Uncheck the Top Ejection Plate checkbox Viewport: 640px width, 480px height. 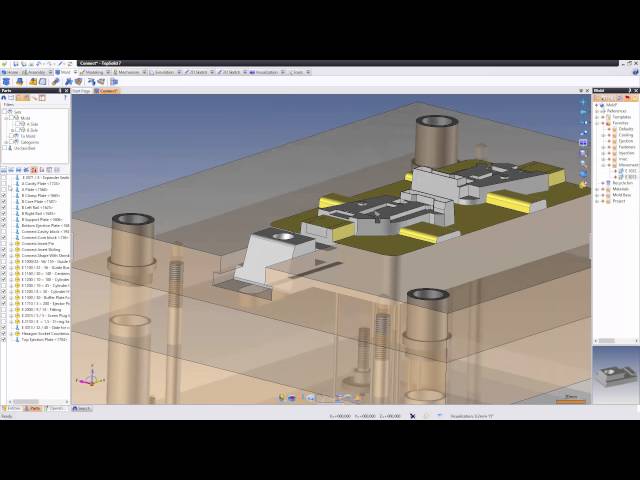pos(4,340)
